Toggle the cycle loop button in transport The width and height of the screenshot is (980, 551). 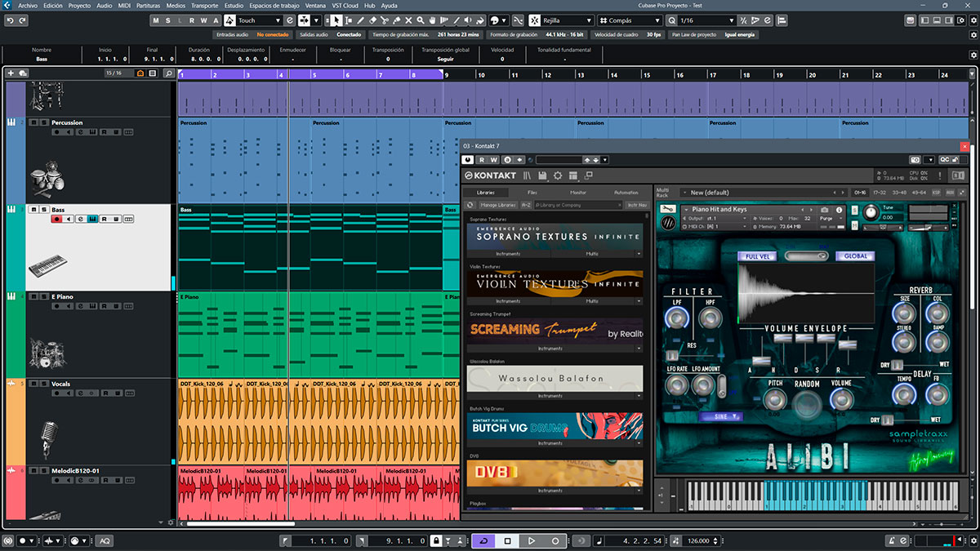point(483,540)
